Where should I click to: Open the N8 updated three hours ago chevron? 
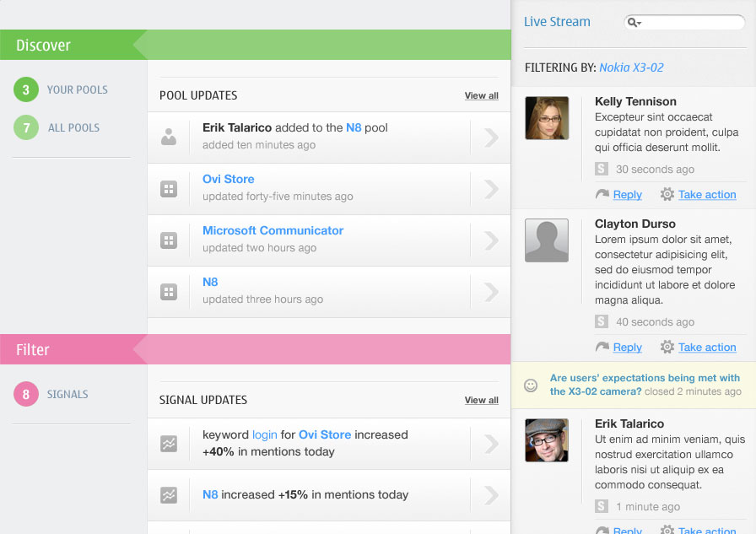click(491, 292)
